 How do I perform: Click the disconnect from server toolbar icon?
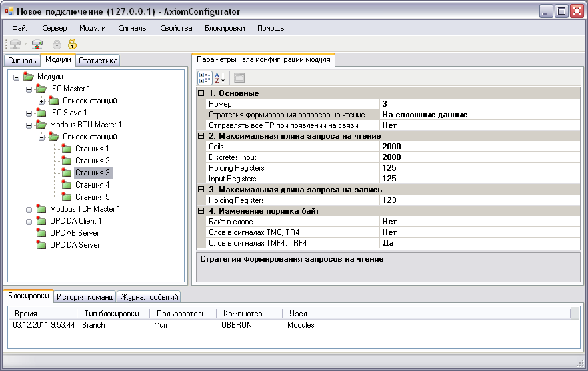pyautogui.click(x=37, y=44)
